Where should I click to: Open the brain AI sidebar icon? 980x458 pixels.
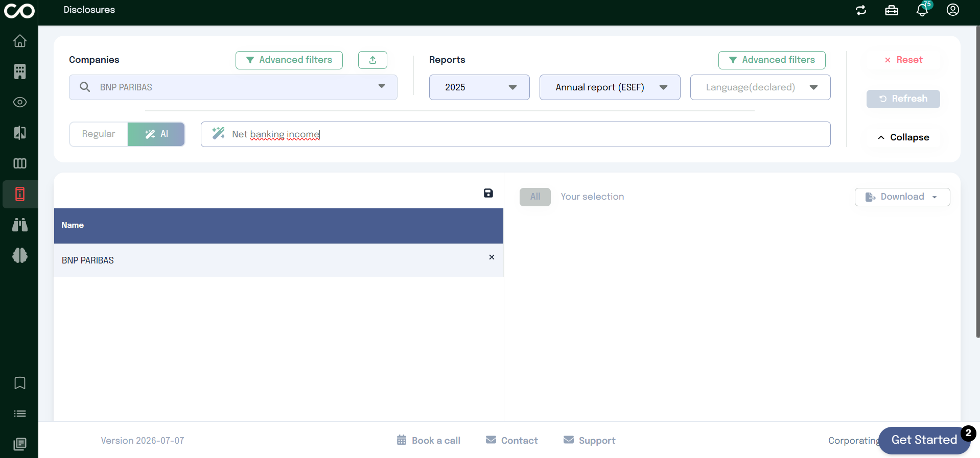pyautogui.click(x=20, y=255)
